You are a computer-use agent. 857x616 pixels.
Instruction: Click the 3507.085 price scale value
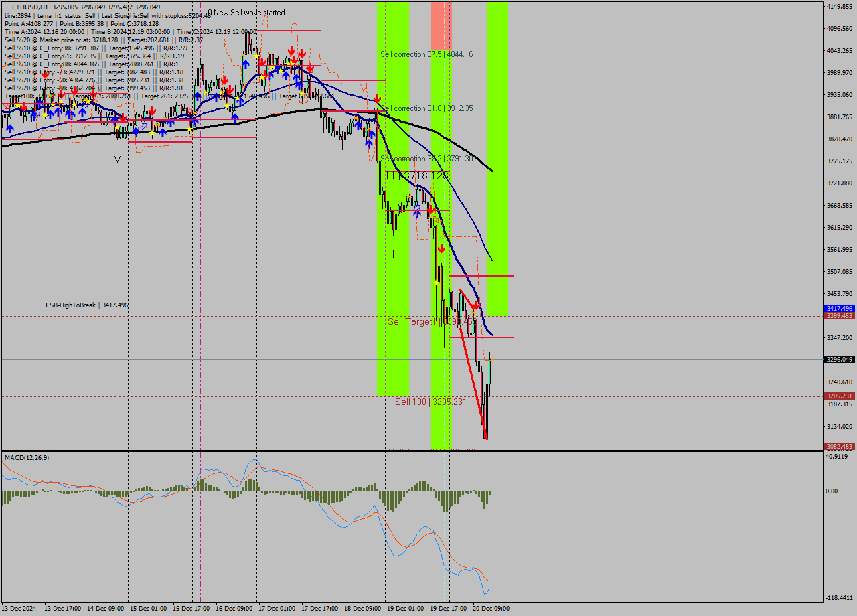click(840, 272)
